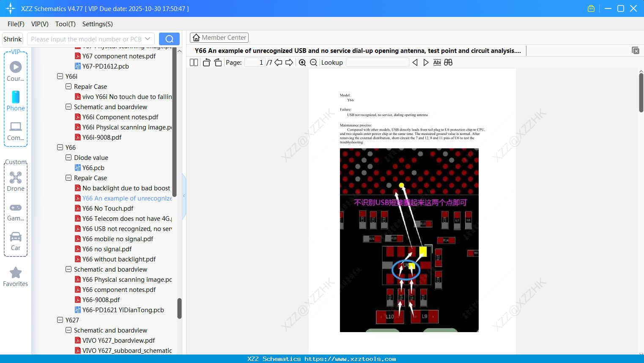
Task: Open Y66 No Touch.pdf
Action: point(104,209)
